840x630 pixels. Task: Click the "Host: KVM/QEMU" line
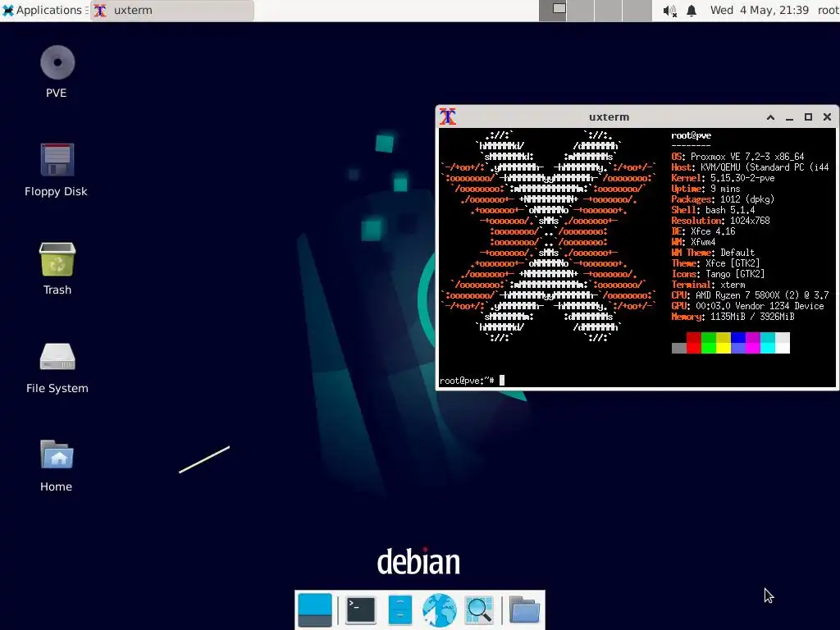tap(750, 167)
